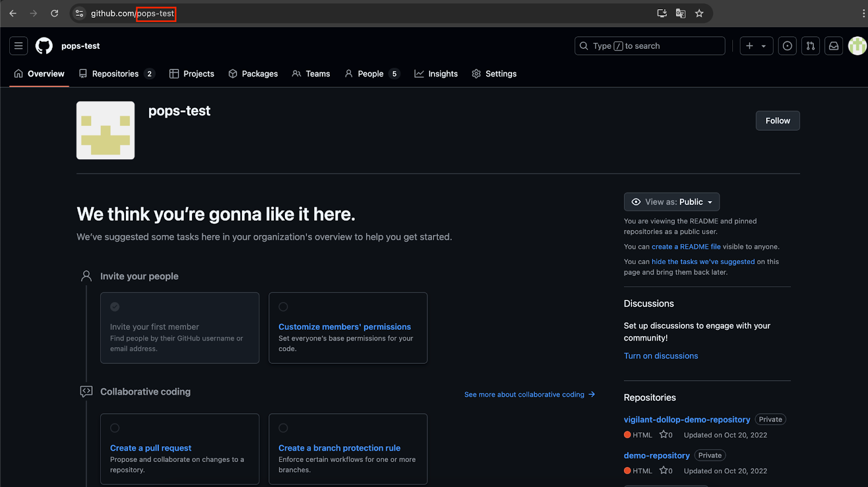
Task: Go to the Teams tab
Action: click(311, 74)
